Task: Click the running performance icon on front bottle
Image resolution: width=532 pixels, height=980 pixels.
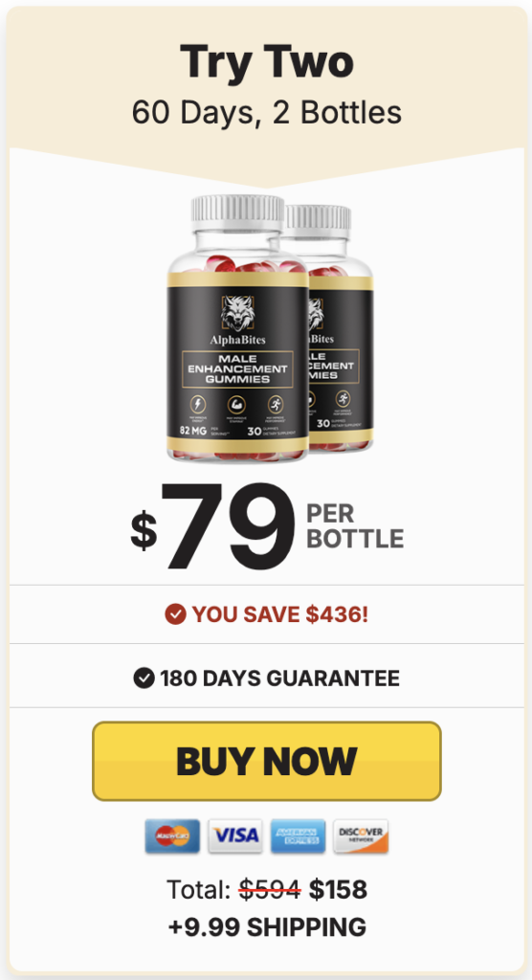Action: point(275,404)
